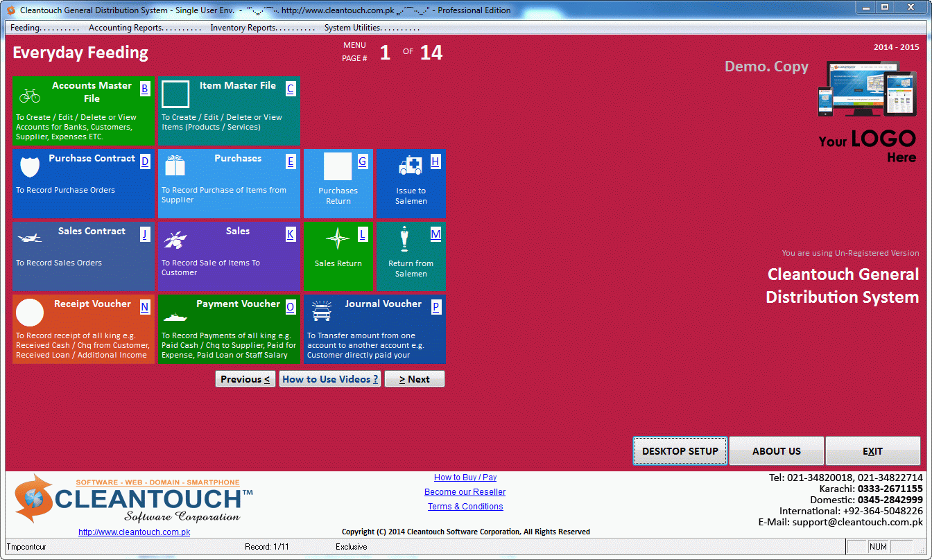
Task: Click shortcut letter O on Payment Voucher
Action: coord(290,307)
